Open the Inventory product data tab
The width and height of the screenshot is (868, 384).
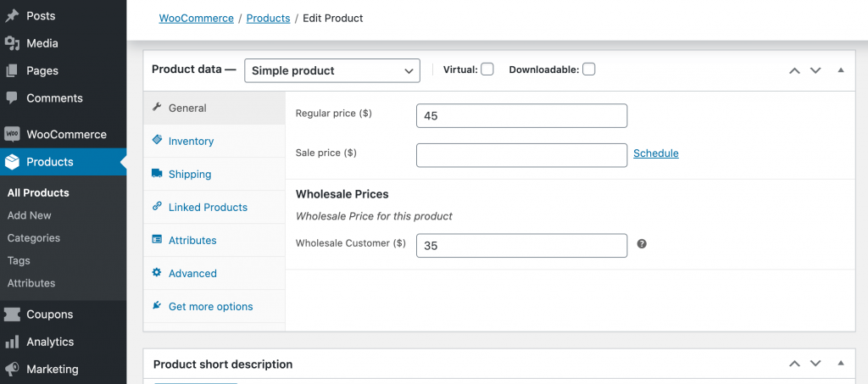[x=214, y=141]
